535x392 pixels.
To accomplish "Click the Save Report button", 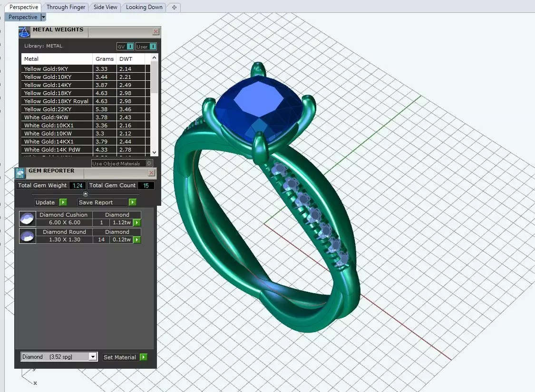I will point(103,202).
